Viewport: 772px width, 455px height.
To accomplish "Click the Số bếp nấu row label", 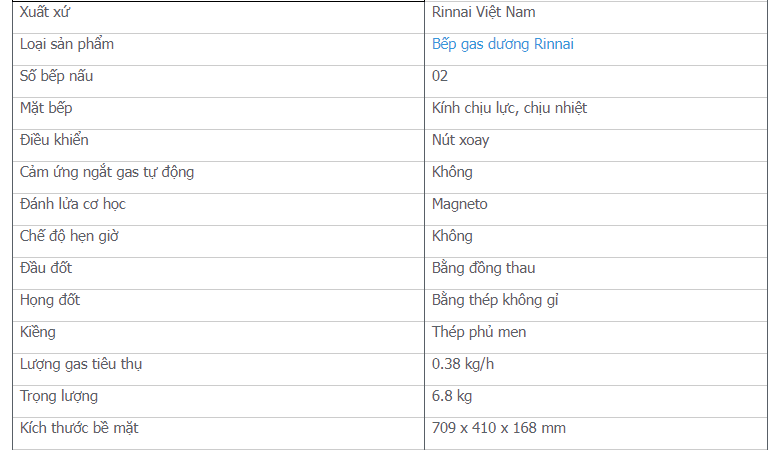I will point(57,76).
